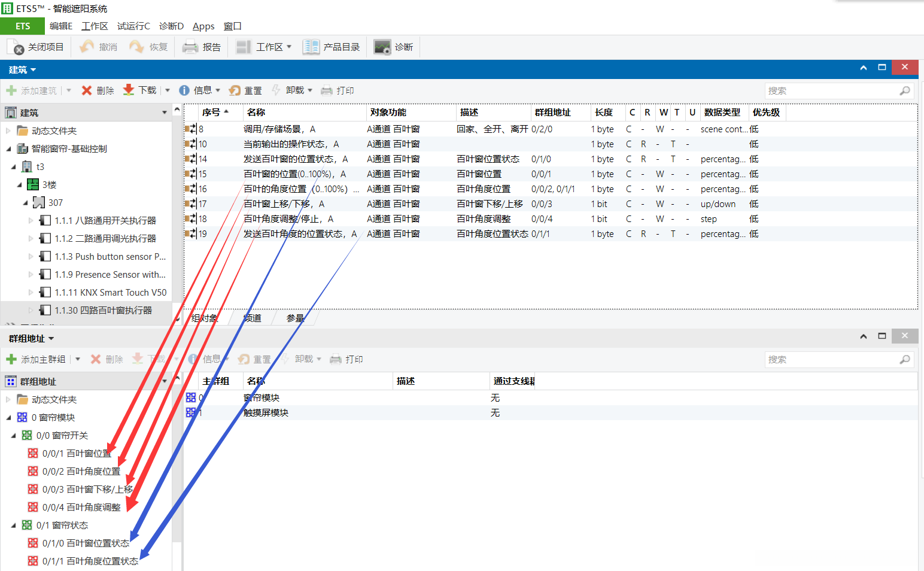Open the 诊断D menu

[172, 26]
